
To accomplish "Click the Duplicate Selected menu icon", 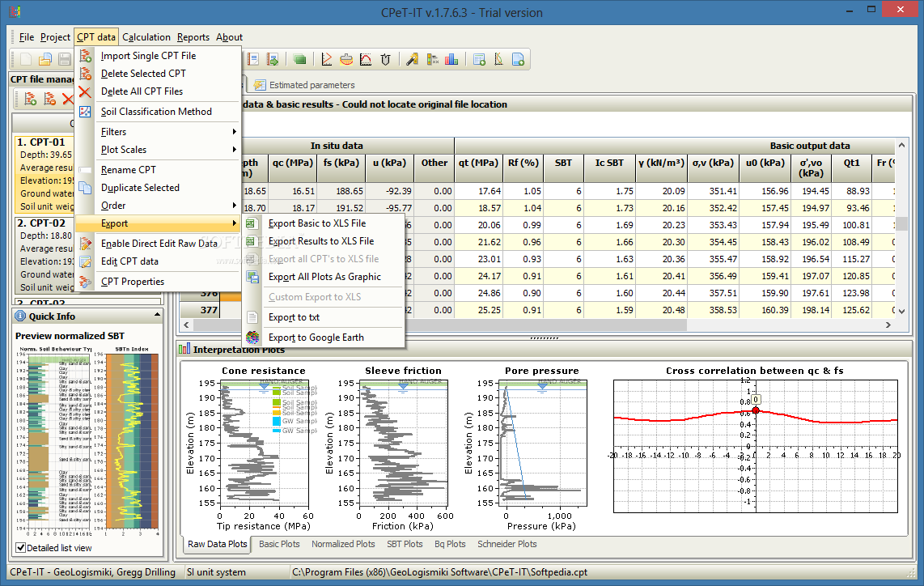I will pyautogui.click(x=86, y=188).
